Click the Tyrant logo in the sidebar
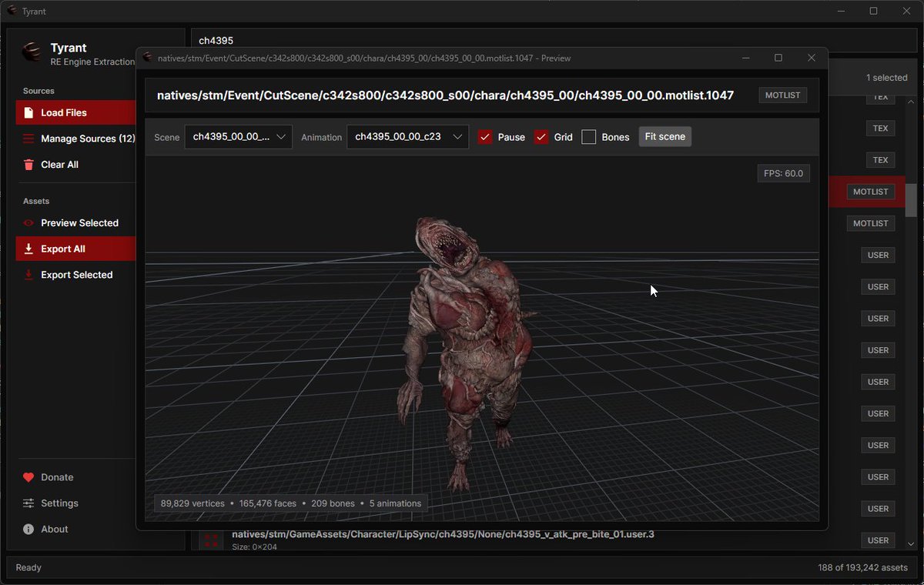This screenshot has height=585, width=924. [x=32, y=52]
